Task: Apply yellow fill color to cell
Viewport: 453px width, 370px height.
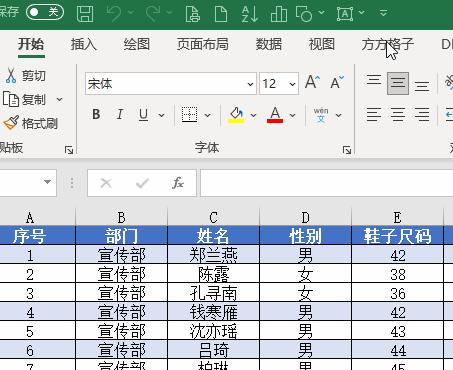Action: point(236,115)
